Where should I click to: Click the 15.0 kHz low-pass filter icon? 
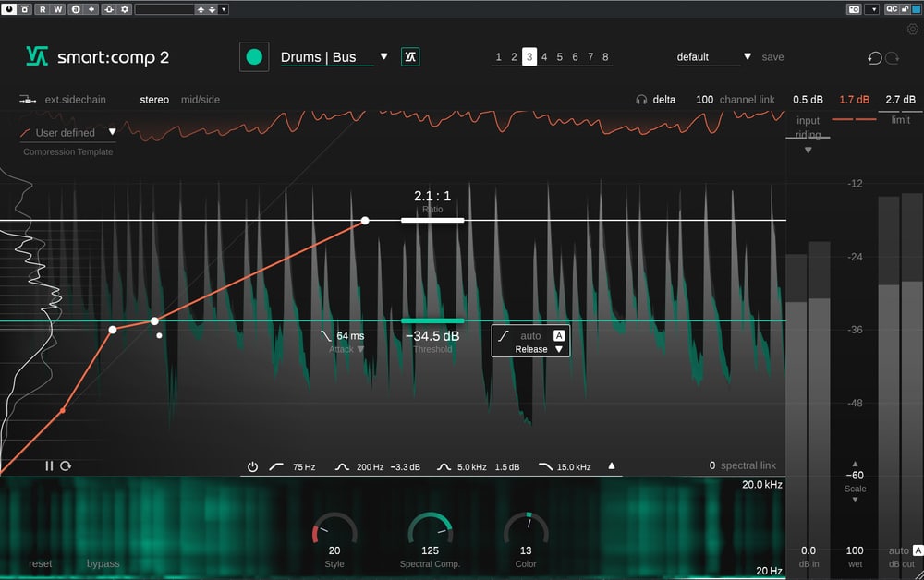coord(546,467)
